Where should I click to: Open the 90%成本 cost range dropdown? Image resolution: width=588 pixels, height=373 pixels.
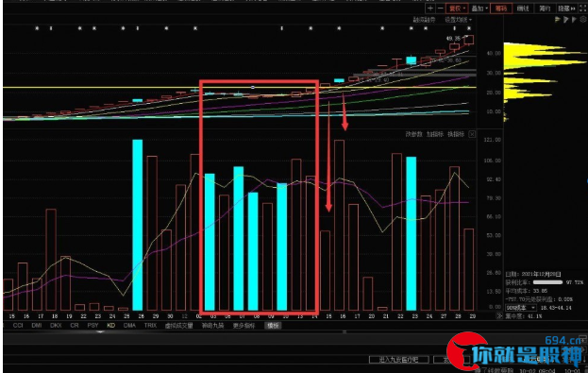(x=520, y=308)
